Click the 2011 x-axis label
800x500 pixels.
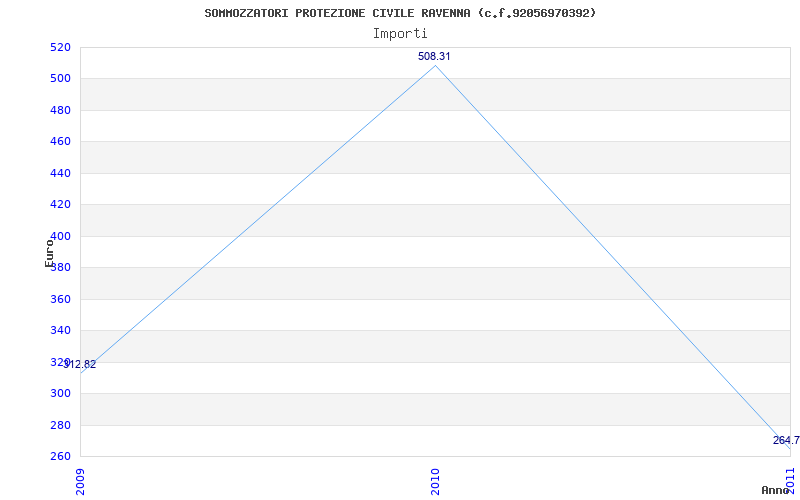790,482
